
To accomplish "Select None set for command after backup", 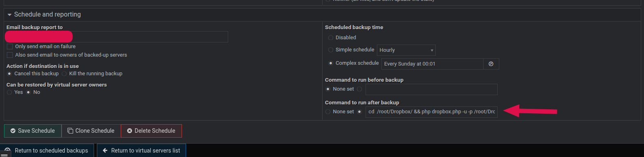I will (328, 112).
